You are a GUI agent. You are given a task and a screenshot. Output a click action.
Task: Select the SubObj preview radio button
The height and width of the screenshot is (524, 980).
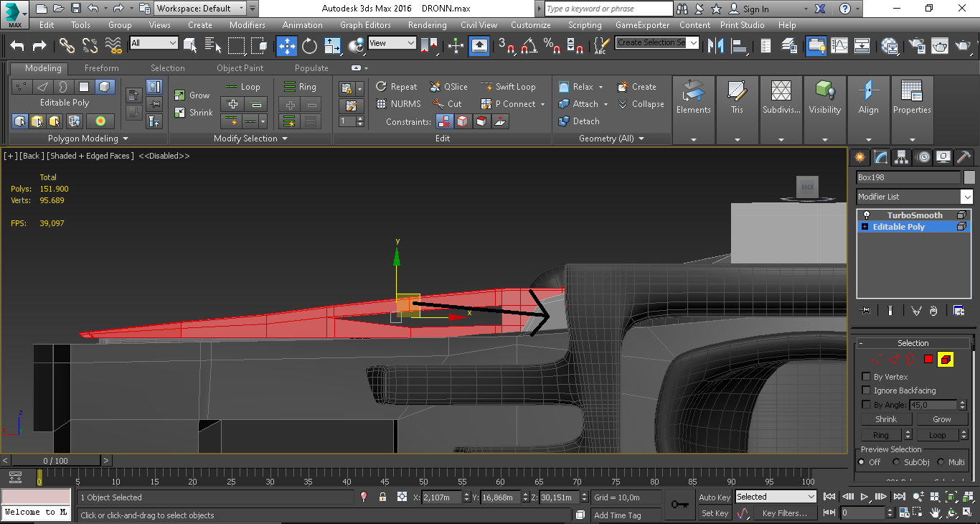click(896, 462)
